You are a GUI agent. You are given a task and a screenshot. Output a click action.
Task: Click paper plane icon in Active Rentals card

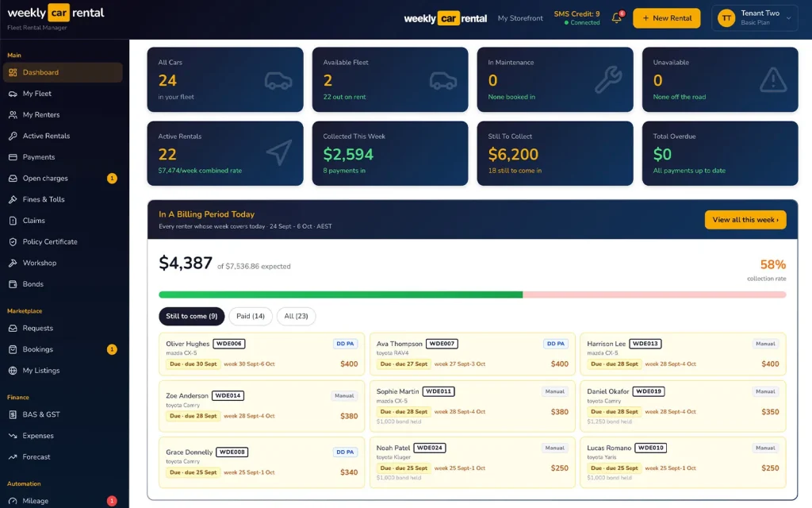[x=279, y=153]
